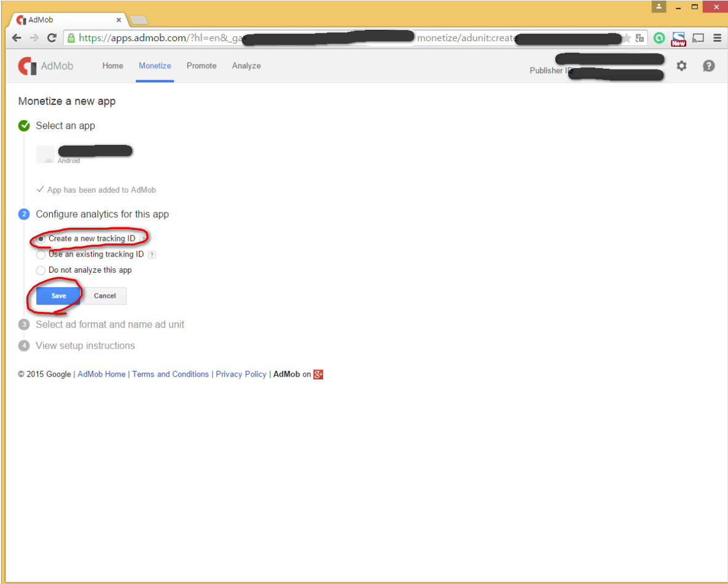Open the Chrome hamburger menu
The height and width of the screenshot is (584, 728).
pos(717,38)
